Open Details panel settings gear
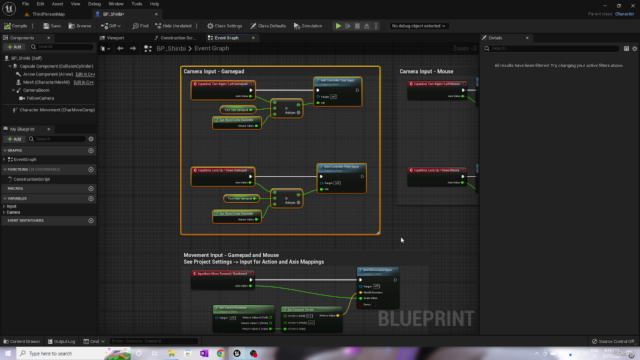640x360 pixels. [635, 49]
